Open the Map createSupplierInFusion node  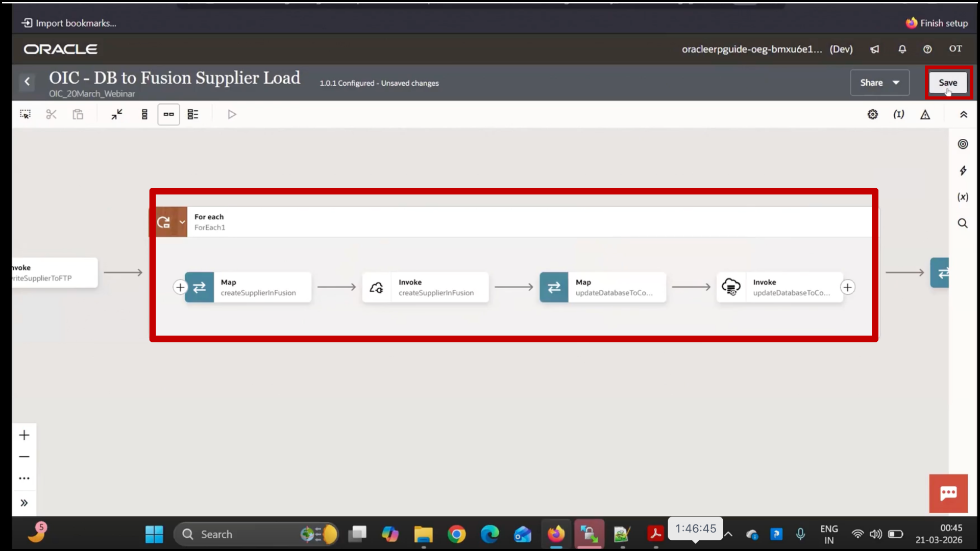[248, 287]
